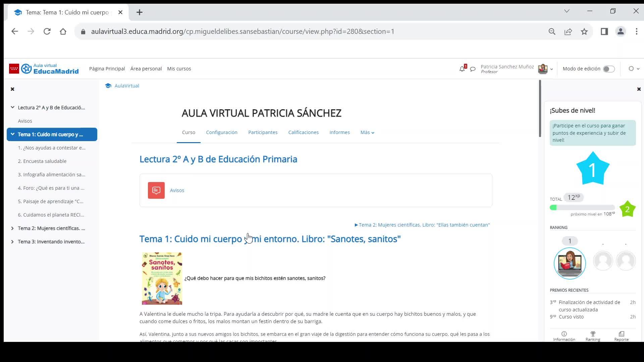Close the left course index drawer
Screen dimensions: 644x362
pyautogui.click(x=12, y=89)
